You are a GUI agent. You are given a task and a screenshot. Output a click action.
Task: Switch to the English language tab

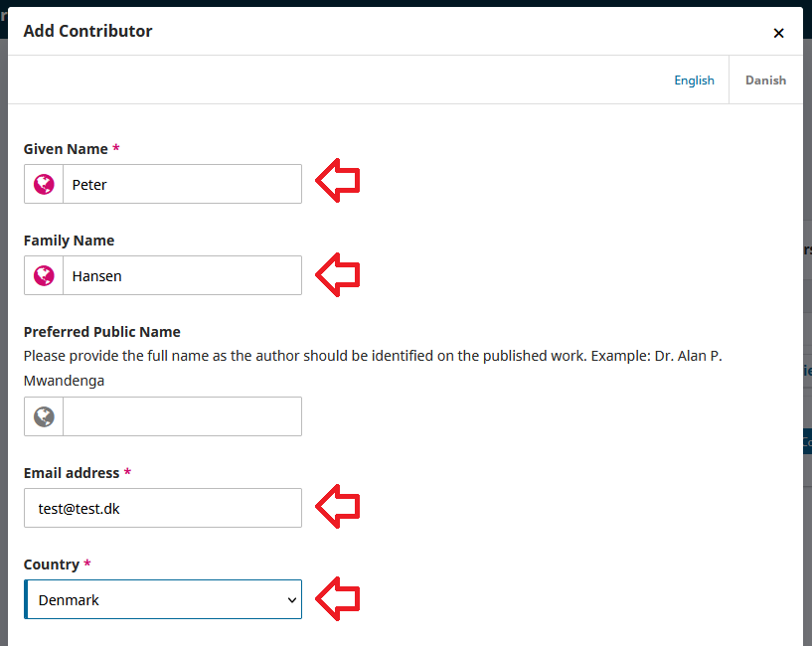pos(694,81)
